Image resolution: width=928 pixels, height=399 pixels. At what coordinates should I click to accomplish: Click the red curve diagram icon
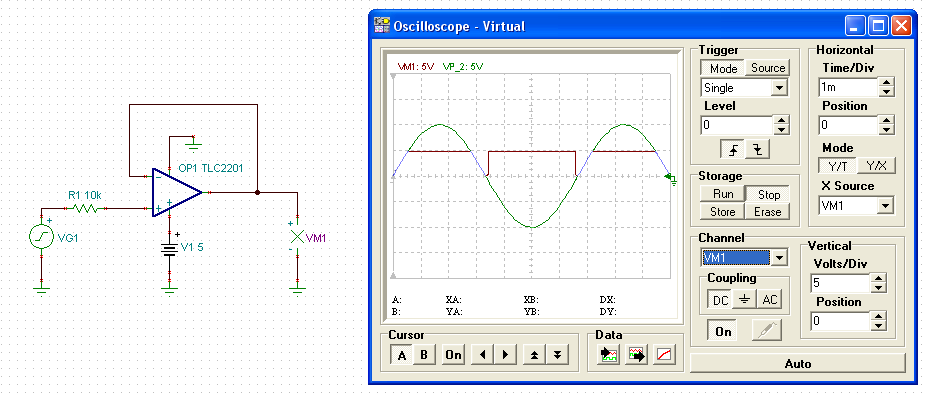coord(665,355)
